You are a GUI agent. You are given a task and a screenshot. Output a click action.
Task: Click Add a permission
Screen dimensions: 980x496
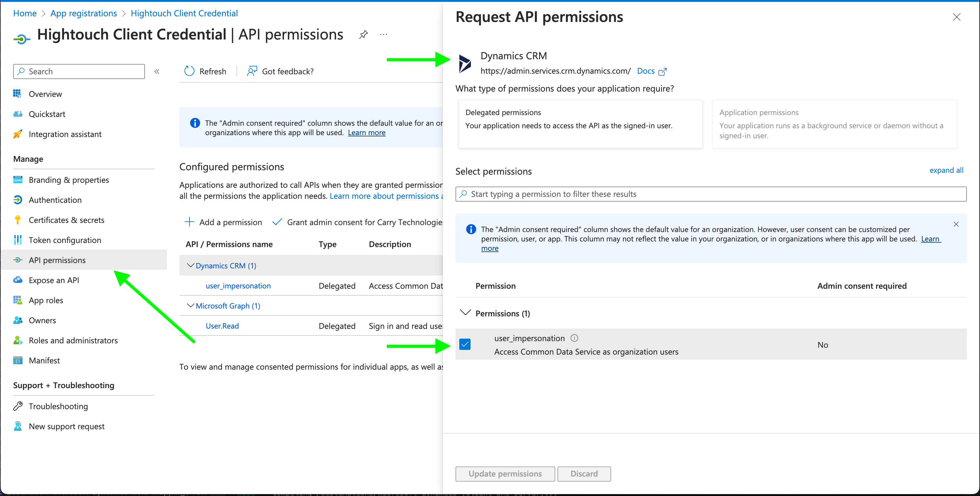coord(223,222)
